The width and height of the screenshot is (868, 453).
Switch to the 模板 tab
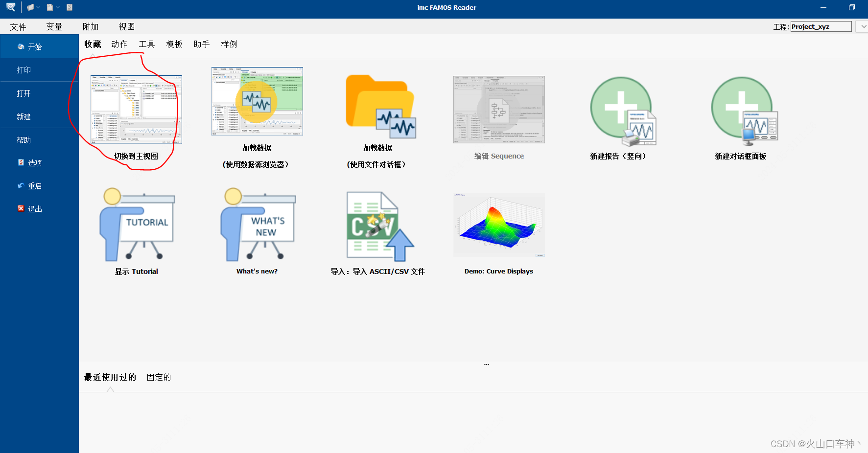click(x=174, y=44)
